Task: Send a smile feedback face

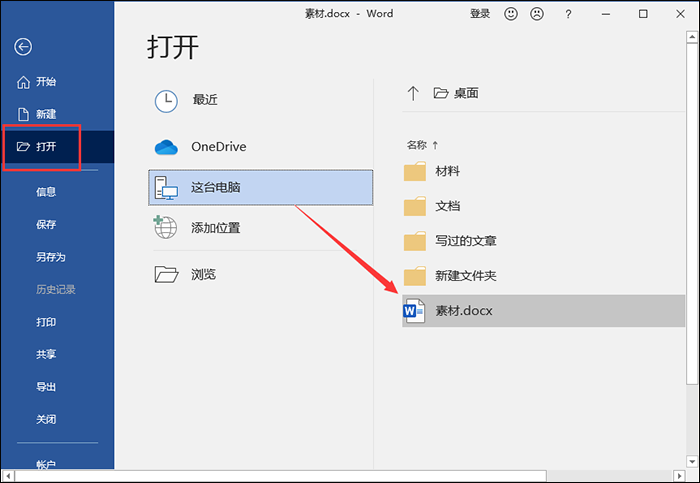Action: (511, 14)
